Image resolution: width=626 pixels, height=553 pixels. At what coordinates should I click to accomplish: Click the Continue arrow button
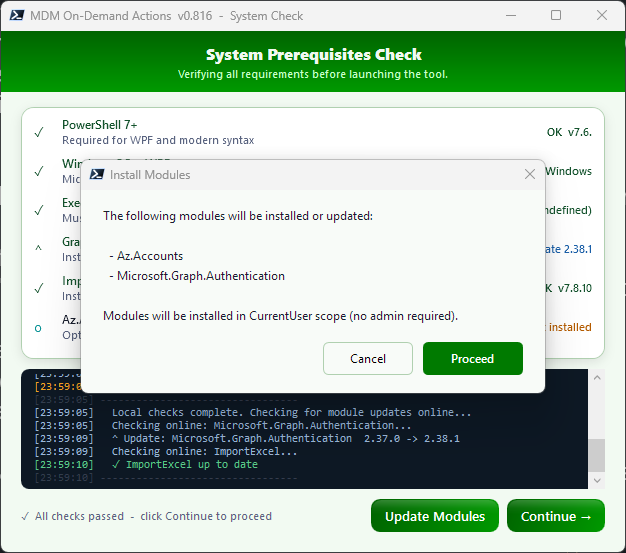556,516
